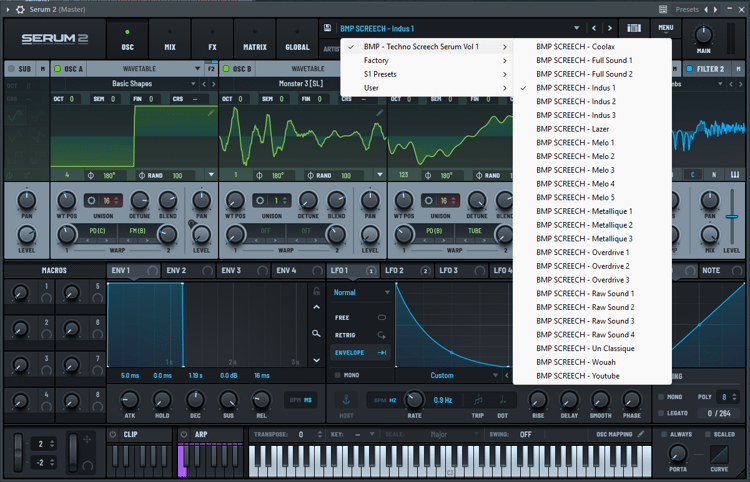Click the POLY voice count stepper
Image resolution: width=750 pixels, height=482 pixels.
tap(734, 397)
